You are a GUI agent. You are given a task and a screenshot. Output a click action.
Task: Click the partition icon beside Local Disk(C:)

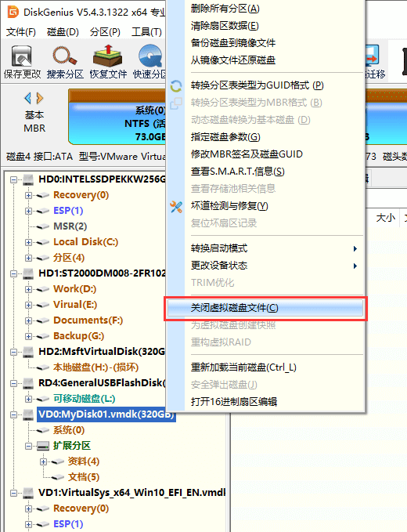coord(43,242)
